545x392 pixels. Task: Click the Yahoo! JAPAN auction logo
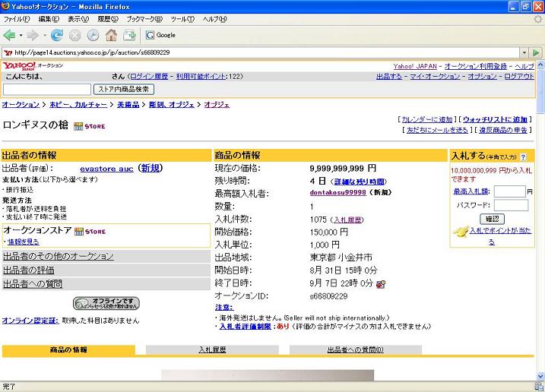click(20, 65)
